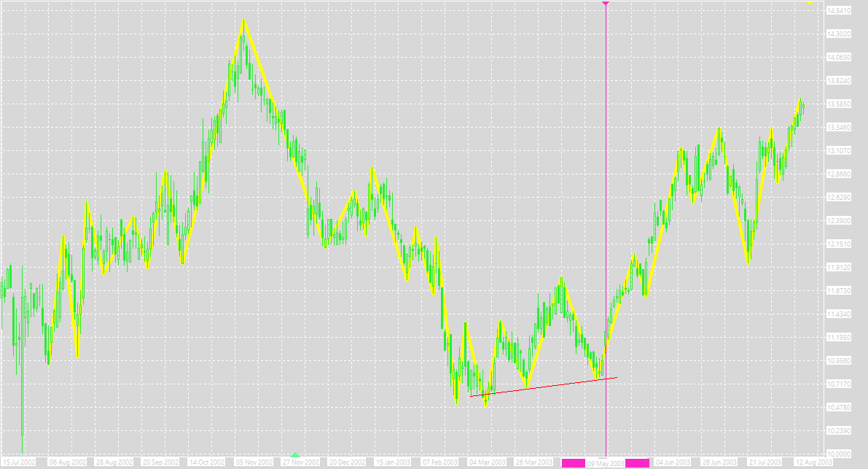The image size is (868, 469).
Task: Click the 12 Aug 2003 date label
Action: pos(813,462)
